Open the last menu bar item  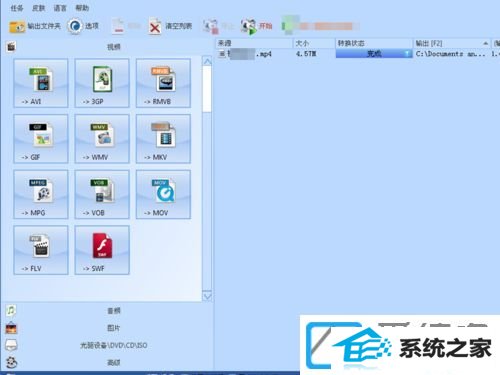(82, 8)
